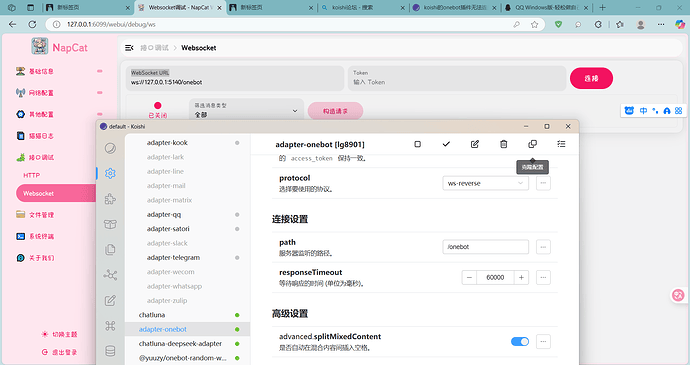Click the path input field containing /onebot
690x365 pixels.
pyautogui.click(x=485, y=247)
